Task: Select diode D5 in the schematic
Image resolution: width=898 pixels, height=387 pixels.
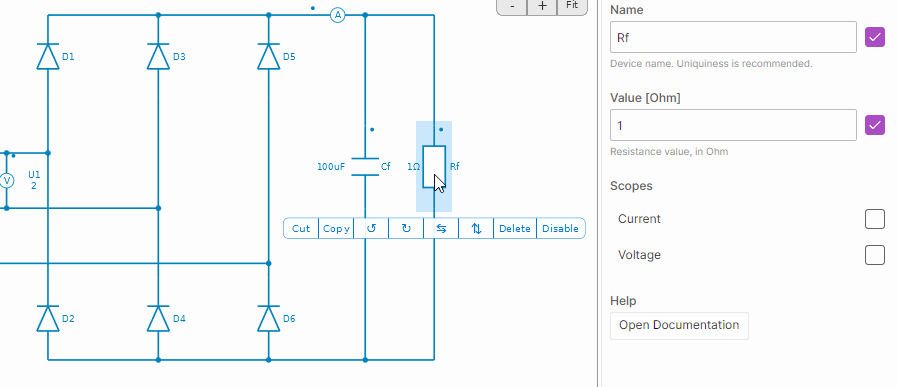Action: click(x=269, y=56)
